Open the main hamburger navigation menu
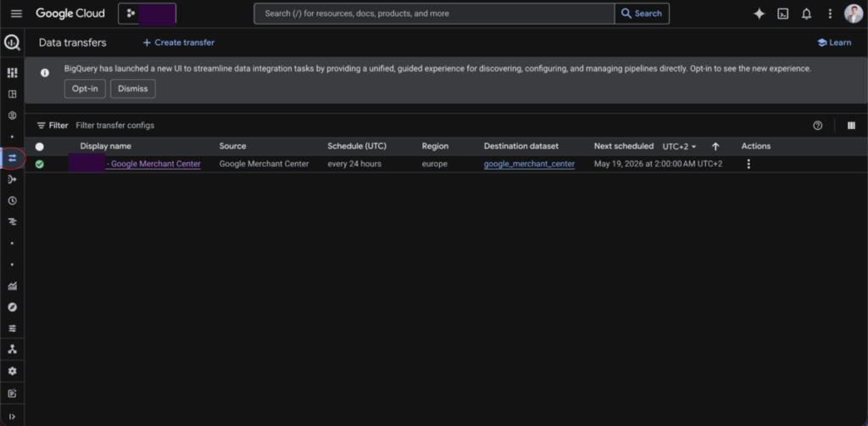The width and height of the screenshot is (868, 426). coord(17,14)
